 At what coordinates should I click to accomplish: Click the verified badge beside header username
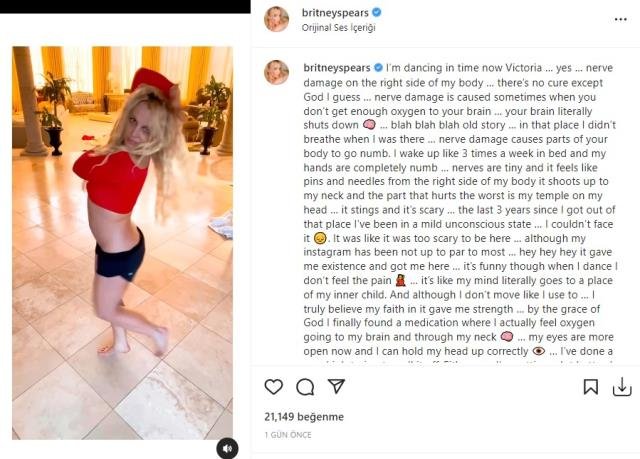pyautogui.click(x=377, y=12)
